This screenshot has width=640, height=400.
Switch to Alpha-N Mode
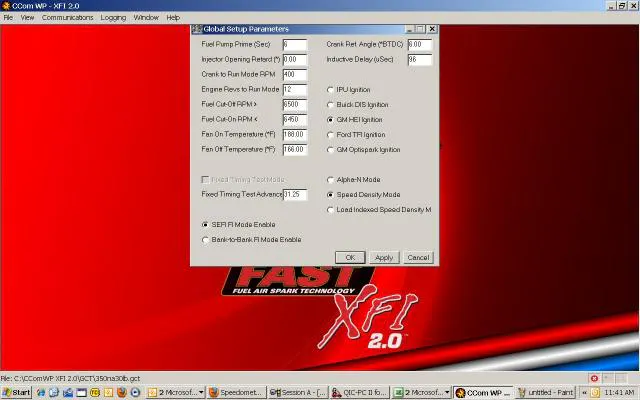pos(331,180)
